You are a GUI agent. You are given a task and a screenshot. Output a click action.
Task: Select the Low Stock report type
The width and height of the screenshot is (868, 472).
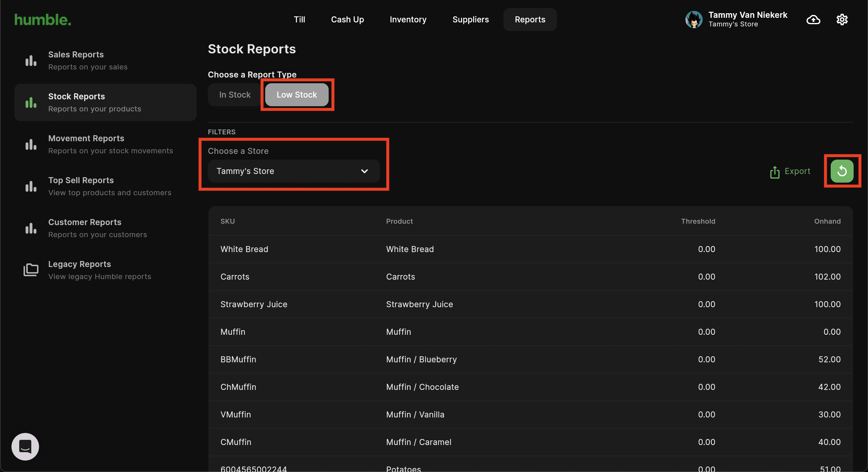pyautogui.click(x=297, y=95)
